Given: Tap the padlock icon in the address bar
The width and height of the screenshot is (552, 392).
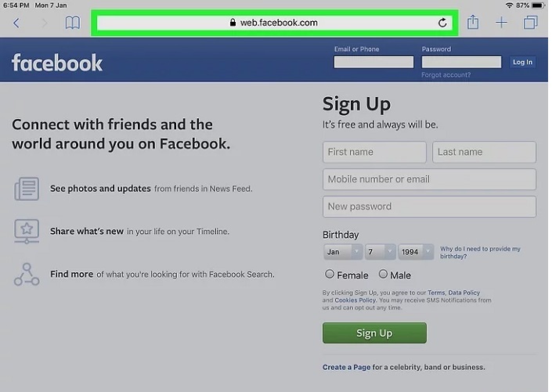Looking at the screenshot, I should pyautogui.click(x=233, y=23).
